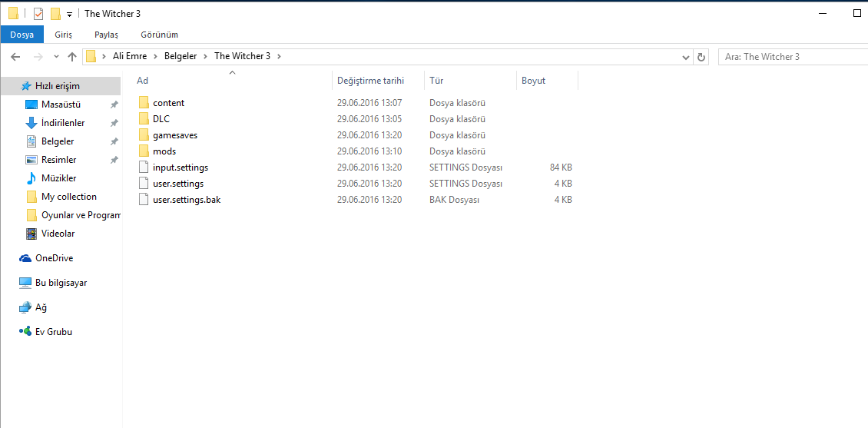Click the 29.06.2016 13:10 date cell
Screen dimensions: 868x428
point(369,151)
